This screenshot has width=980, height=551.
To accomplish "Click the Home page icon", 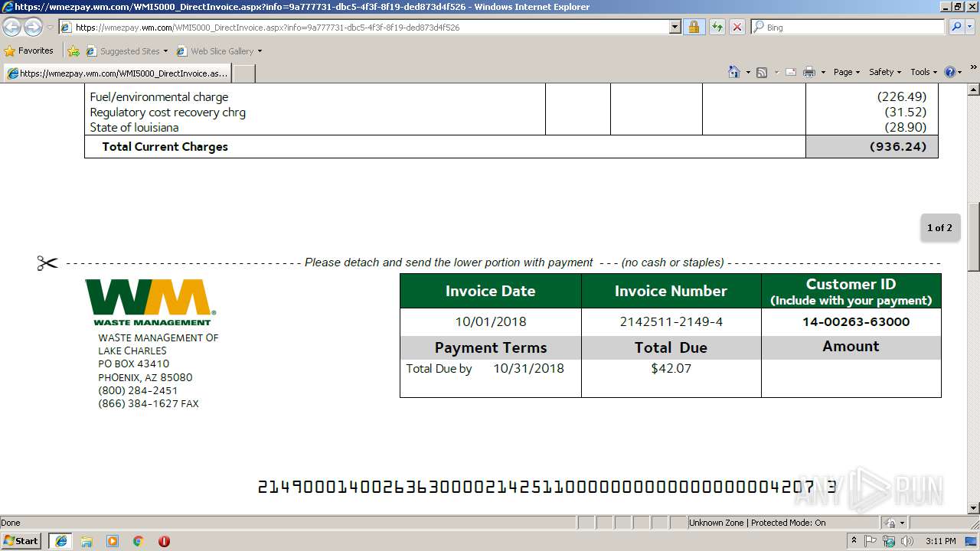I will 734,72.
